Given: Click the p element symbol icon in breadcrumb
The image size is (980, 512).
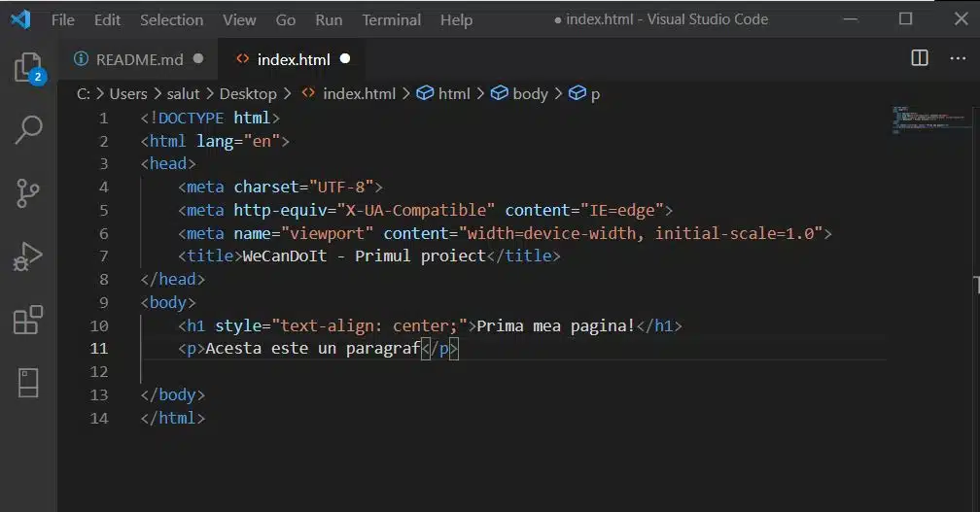Looking at the screenshot, I should (x=577, y=93).
